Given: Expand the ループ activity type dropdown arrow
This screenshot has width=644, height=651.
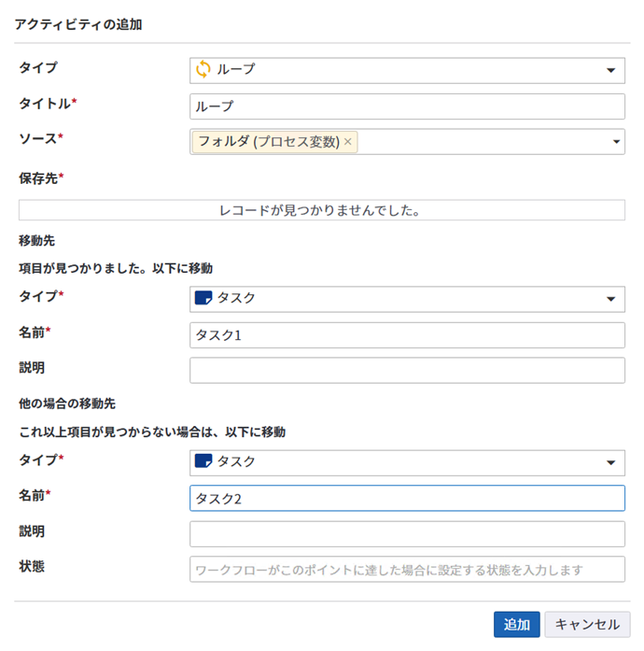Looking at the screenshot, I should 611,70.
